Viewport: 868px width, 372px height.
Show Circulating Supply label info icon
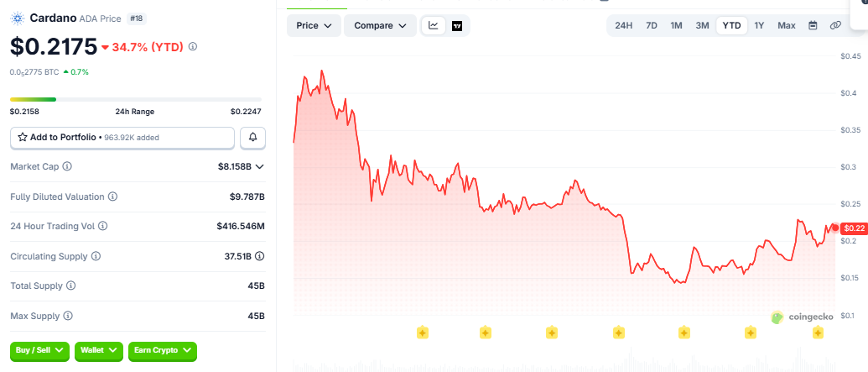click(96, 256)
